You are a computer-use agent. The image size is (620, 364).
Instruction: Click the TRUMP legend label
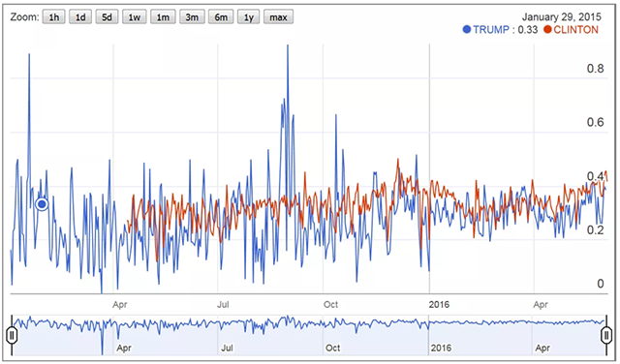tap(491, 30)
